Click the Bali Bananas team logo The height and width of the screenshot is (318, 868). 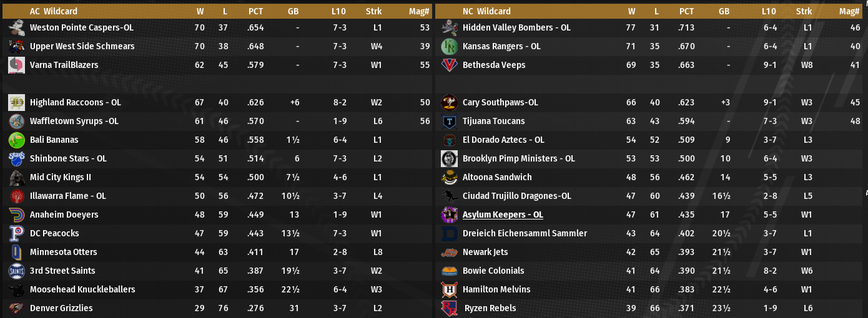pos(17,140)
